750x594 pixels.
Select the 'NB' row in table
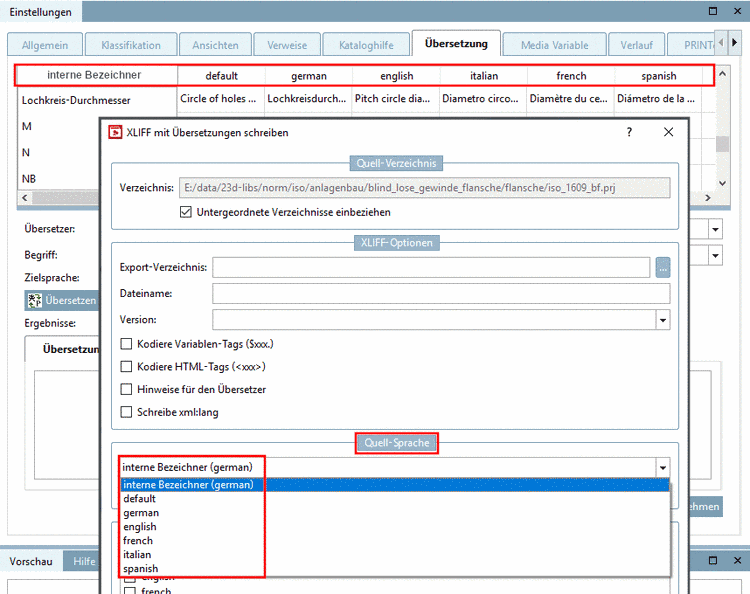(x=58, y=178)
